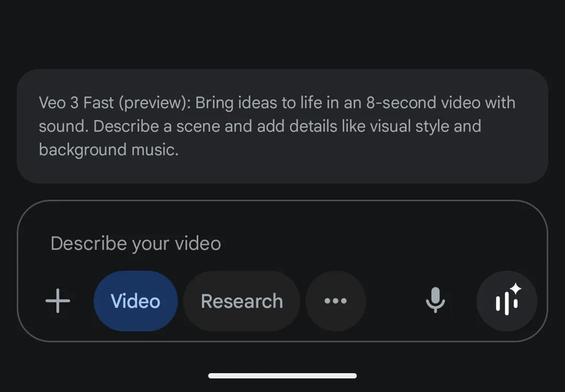
Task: Launch live voice chat via waveform icon
Action: (x=506, y=301)
